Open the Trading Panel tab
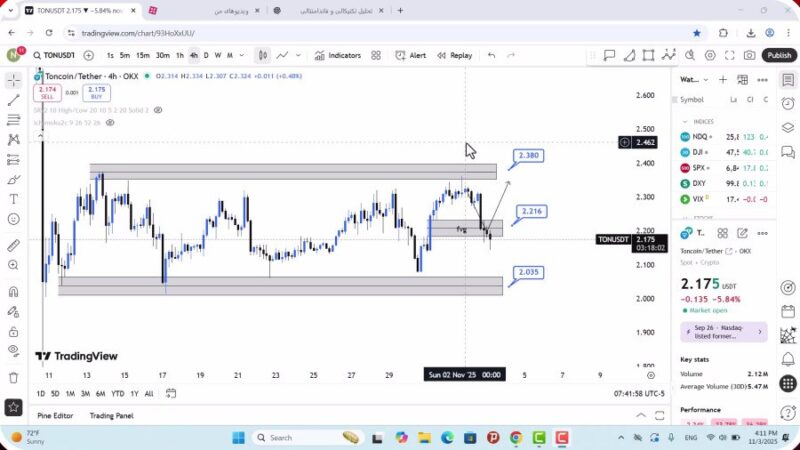 point(111,415)
